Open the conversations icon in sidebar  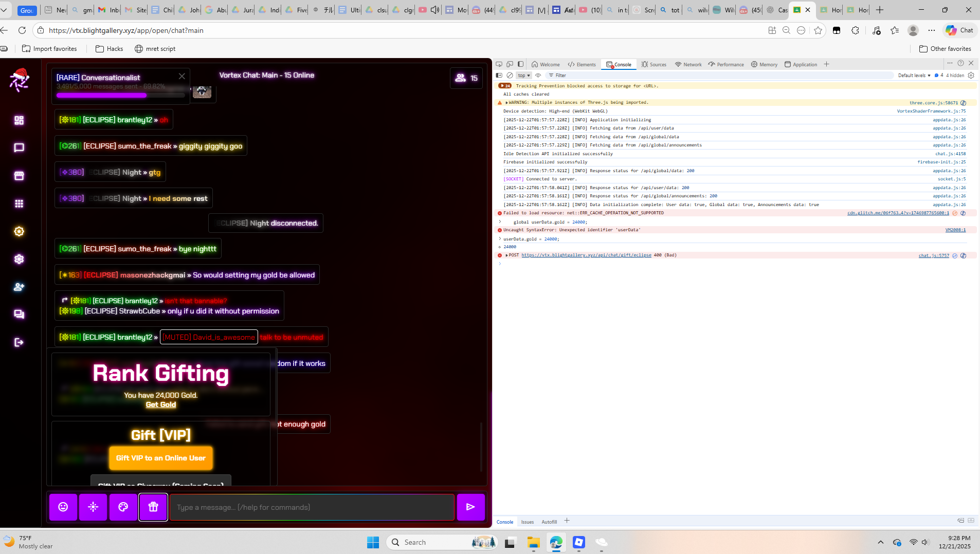click(19, 315)
